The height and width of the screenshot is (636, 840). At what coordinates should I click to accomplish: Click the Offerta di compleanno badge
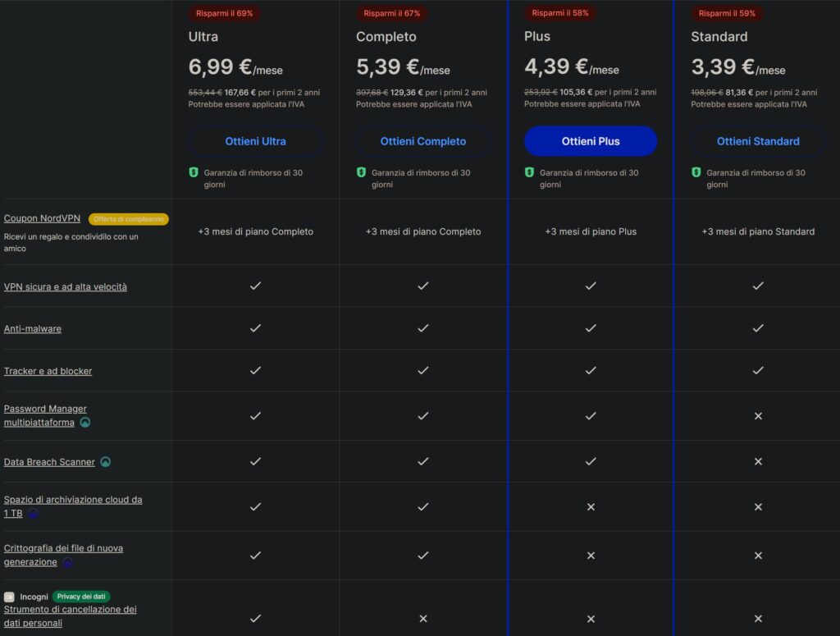click(129, 219)
